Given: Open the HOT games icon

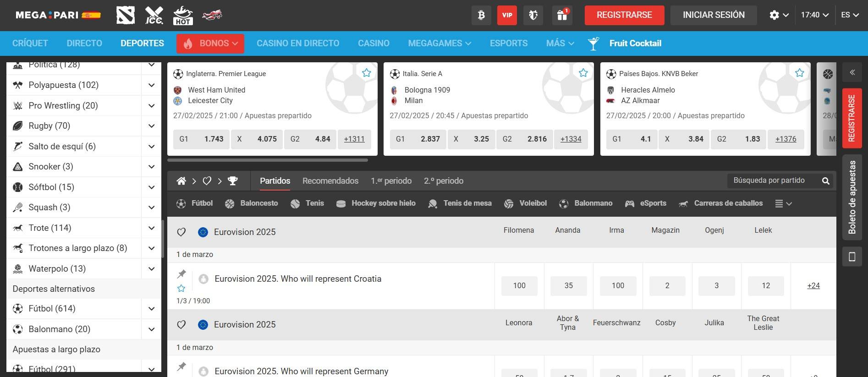Looking at the screenshot, I should (x=182, y=15).
